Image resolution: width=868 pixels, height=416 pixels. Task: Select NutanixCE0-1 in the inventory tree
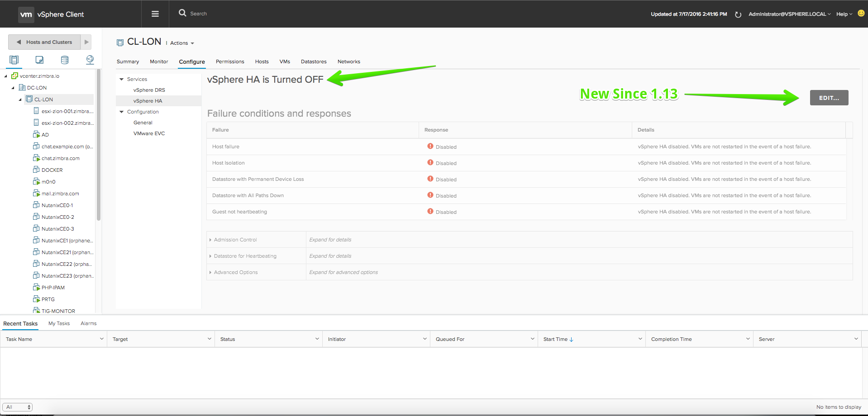[x=57, y=205]
